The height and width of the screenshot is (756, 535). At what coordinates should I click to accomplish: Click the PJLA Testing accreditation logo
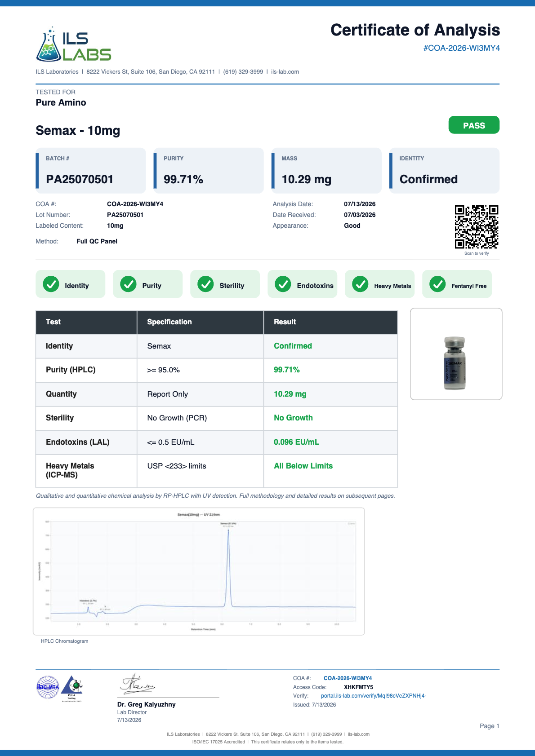coord(72,688)
